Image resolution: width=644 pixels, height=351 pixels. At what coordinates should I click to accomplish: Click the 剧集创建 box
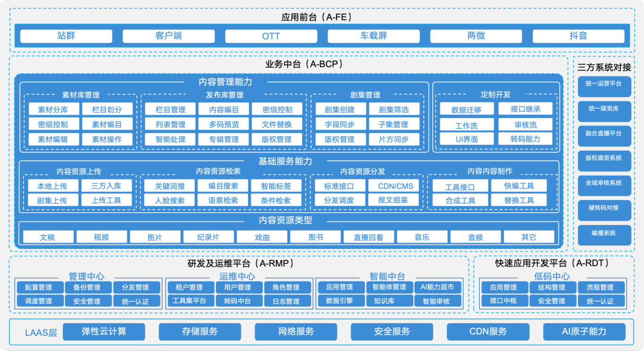point(339,109)
